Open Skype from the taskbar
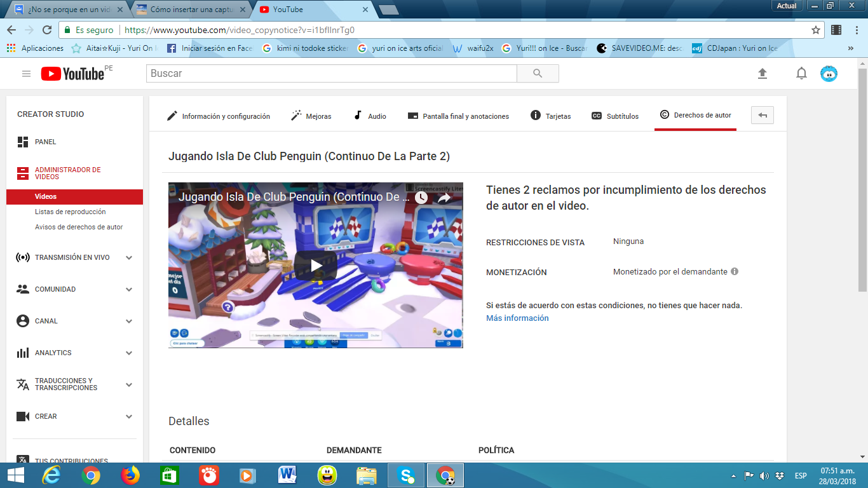 coord(406,475)
